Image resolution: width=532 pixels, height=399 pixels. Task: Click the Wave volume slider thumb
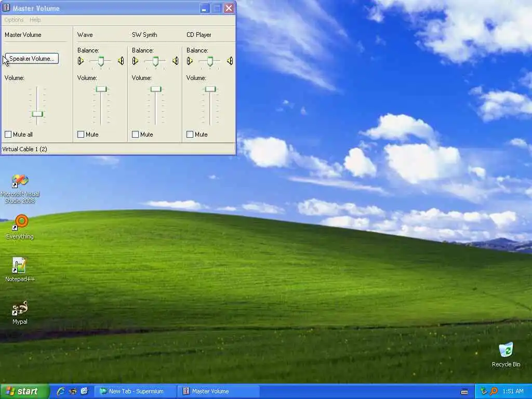click(x=101, y=89)
